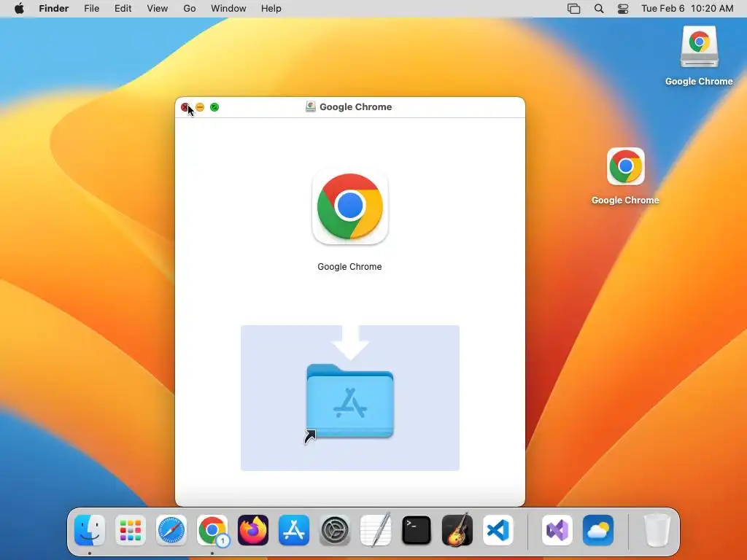
Task: Click the date and time in menu bar
Action: [x=687, y=9]
